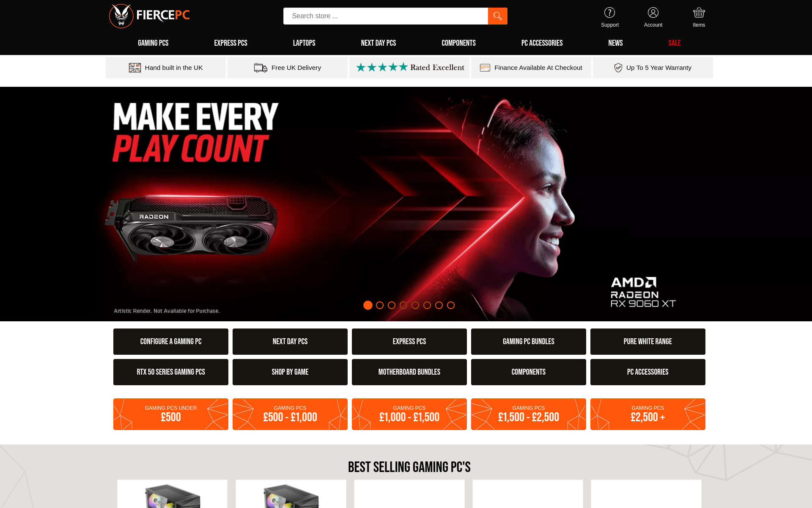Click the orange search magnifier button
Viewport: 812px width, 508px height.
click(497, 16)
